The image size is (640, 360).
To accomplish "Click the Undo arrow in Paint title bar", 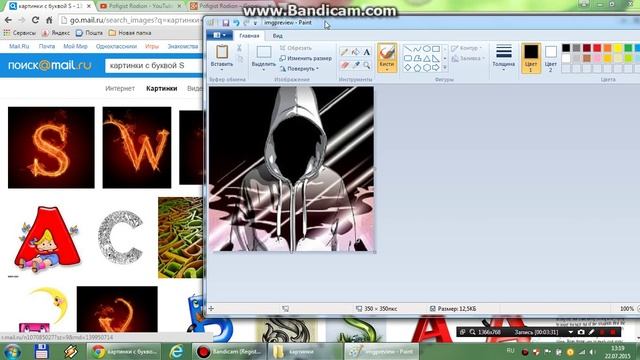I will click(x=236, y=23).
